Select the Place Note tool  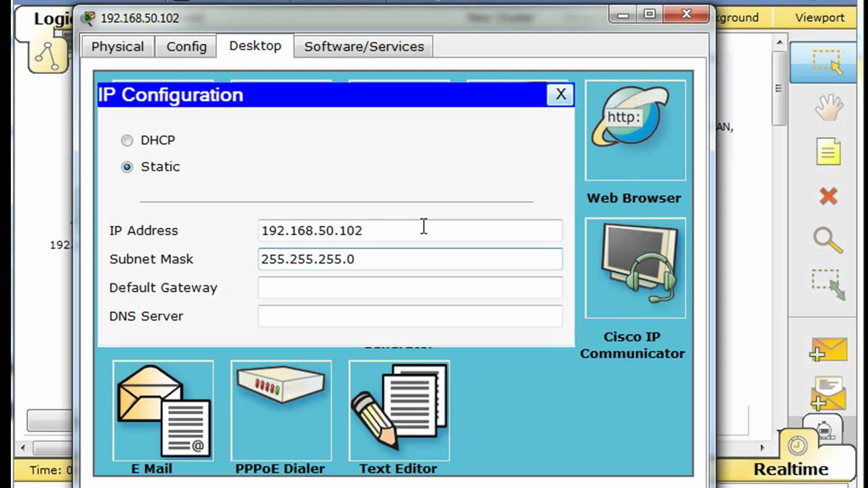[x=828, y=152]
